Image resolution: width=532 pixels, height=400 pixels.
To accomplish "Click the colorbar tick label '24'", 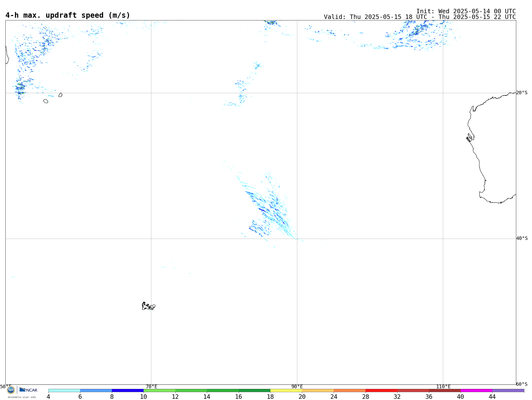I will tap(334, 397).
